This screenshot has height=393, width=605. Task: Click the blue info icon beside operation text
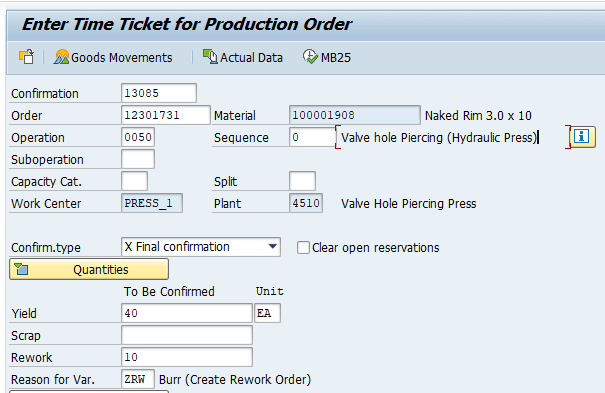coord(581,137)
